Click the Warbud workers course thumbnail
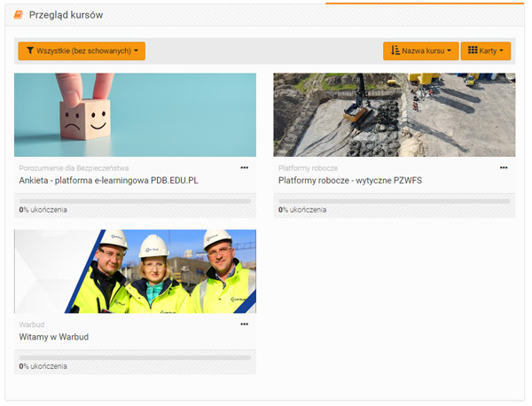The image size is (532, 406). click(135, 271)
